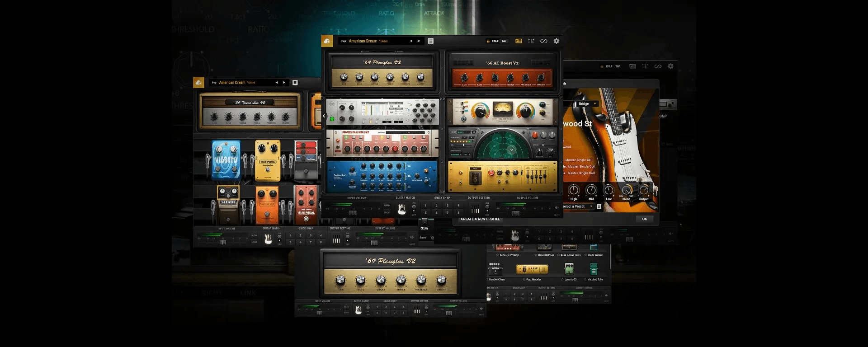
Task: Open the Bridge pickup dropdown
Action: (587, 104)
